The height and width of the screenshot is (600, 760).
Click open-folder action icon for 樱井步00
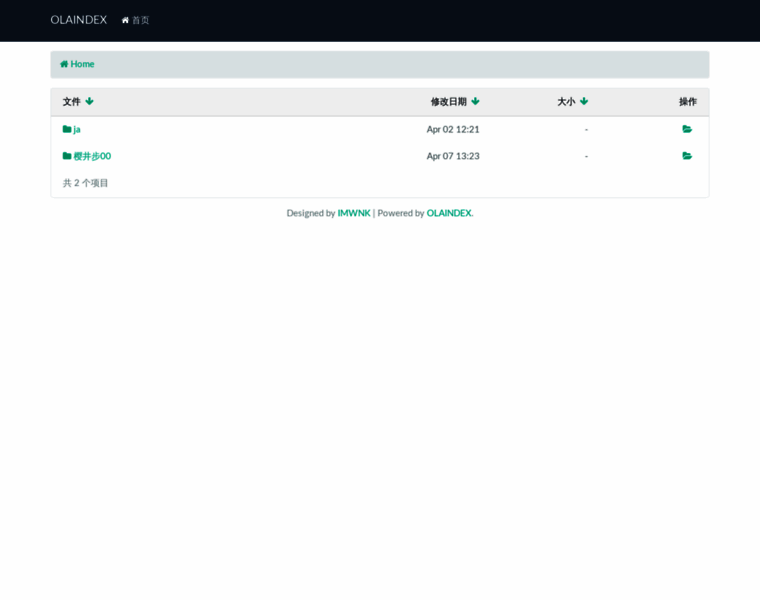[x=687, y=156]
